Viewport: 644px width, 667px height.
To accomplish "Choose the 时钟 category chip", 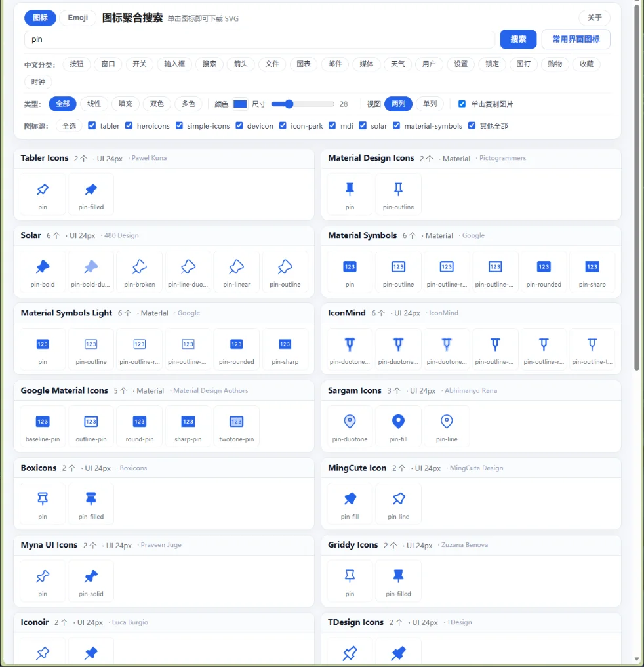I will coord(38,82).
